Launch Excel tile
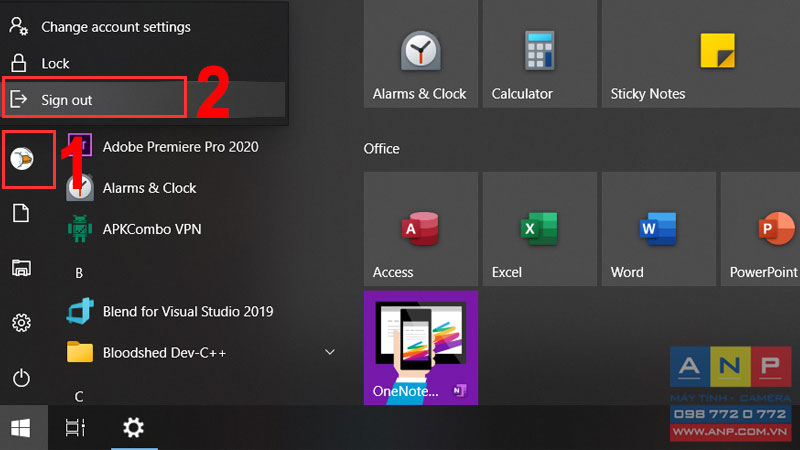The width and height of the screenshot is (800, 450). (540, 229)
